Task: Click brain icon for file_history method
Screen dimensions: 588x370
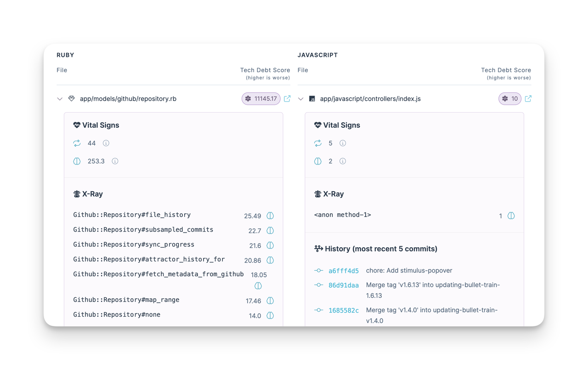Action: coord(270,216)
